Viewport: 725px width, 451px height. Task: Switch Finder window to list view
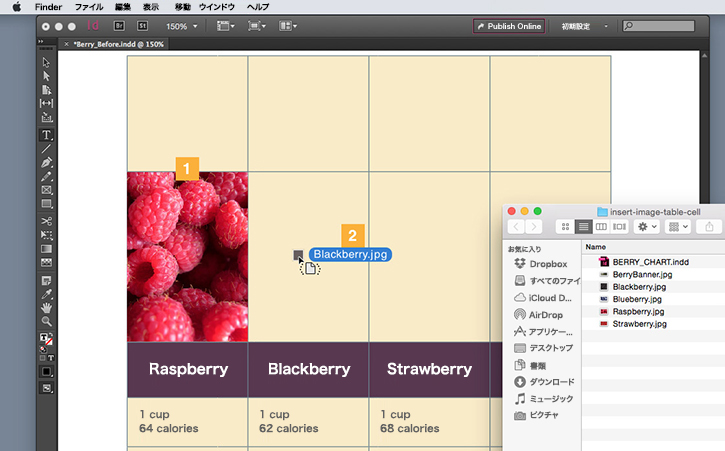[583, 227]
